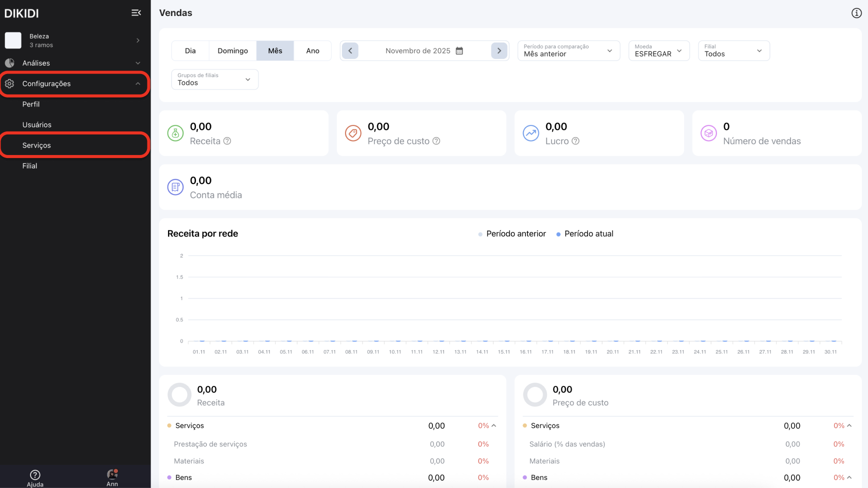Click the Receita help question mark icon
The height and width of the screenshot is (488, 868).
coord(227,141)
